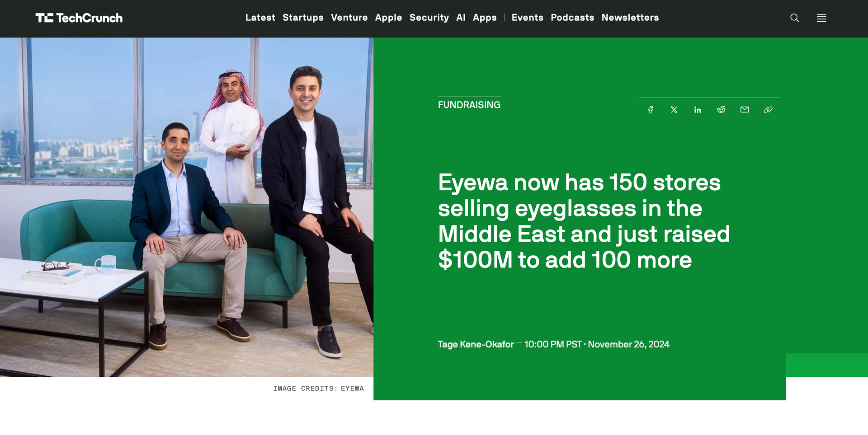Open Newsletters nav item
868x435 pixels.
click(630, 18)
